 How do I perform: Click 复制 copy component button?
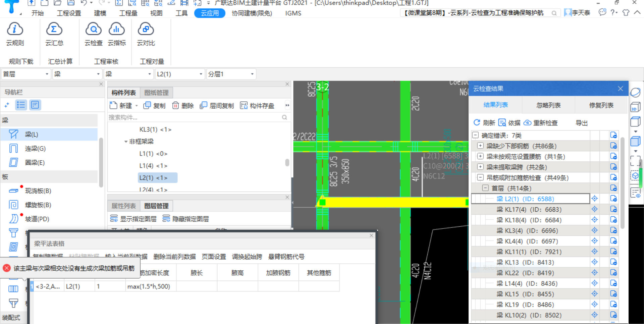(155, 106)
